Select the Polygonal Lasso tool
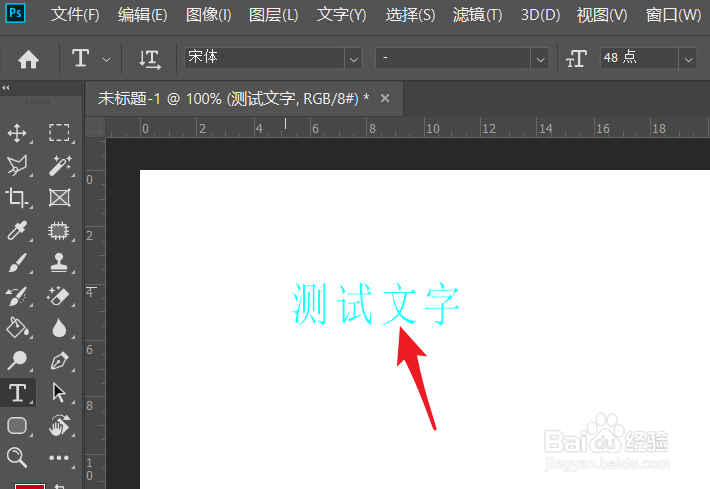710x489 pixels. coord(17,166)
